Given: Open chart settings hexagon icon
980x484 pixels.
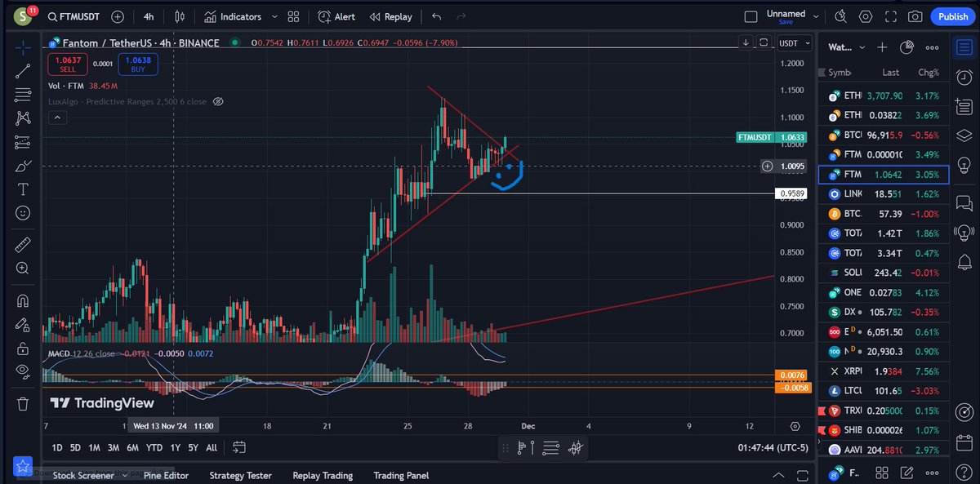Looking at the screenshot, I should click(x=866, y=16).
